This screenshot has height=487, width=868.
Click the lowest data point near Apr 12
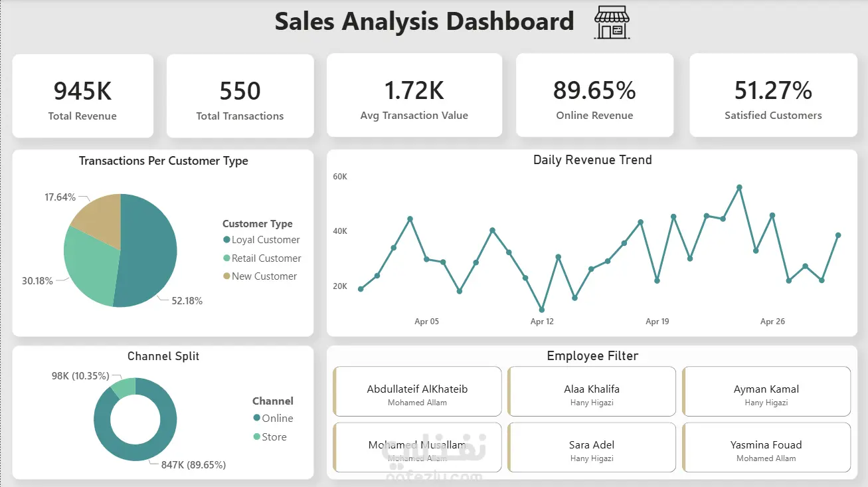(x=542, y=310)
